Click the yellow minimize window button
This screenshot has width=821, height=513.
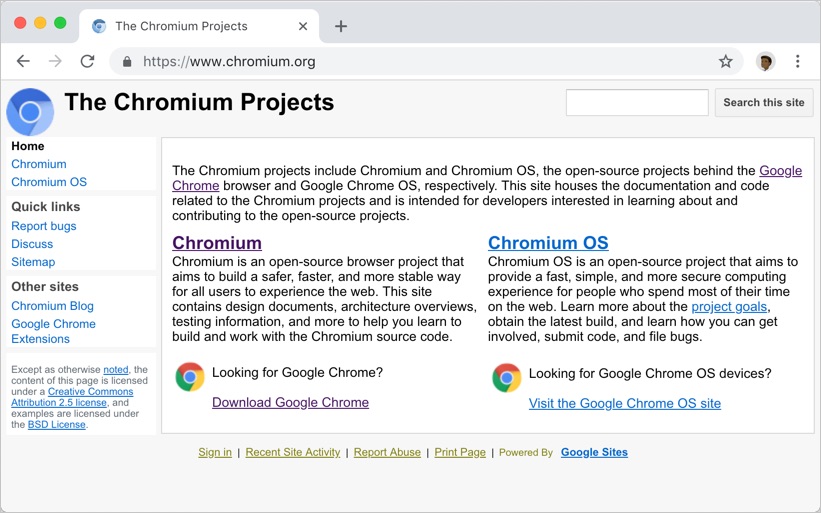click(40, 23)
